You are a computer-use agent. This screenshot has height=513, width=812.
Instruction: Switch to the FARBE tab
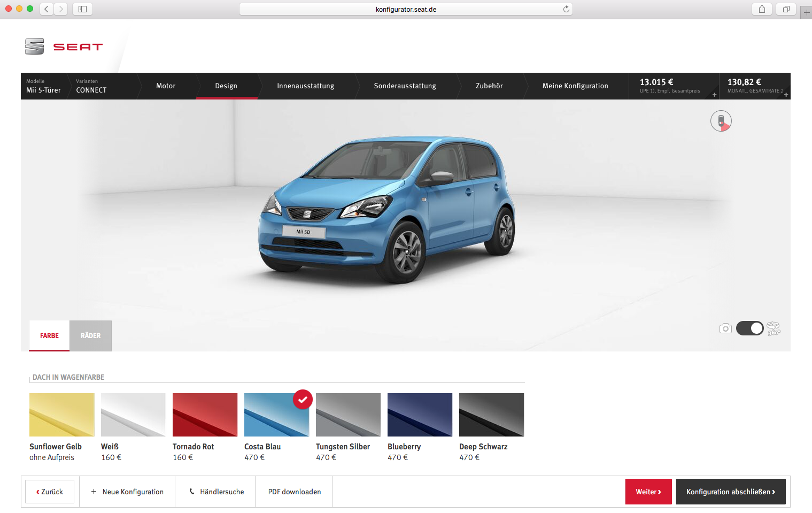[x=49, y=336]
